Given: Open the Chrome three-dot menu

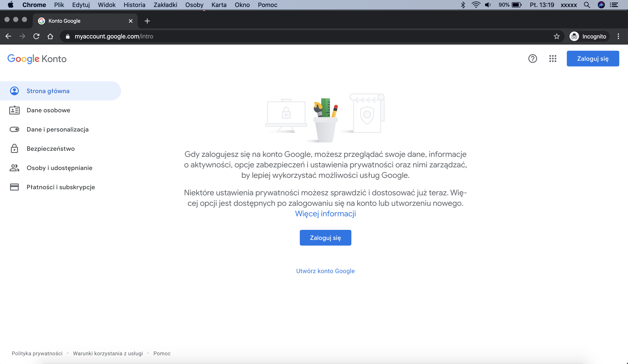Looking at the screenshot, I should (618, 36).
